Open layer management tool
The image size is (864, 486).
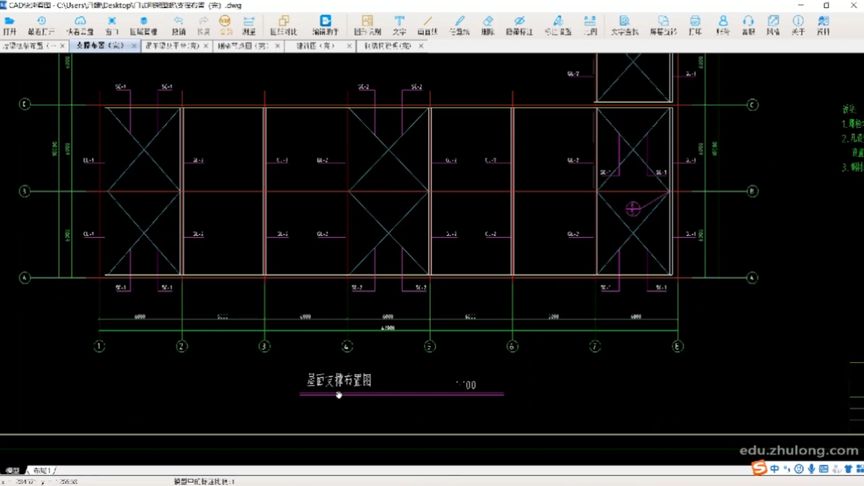(143, 25)
